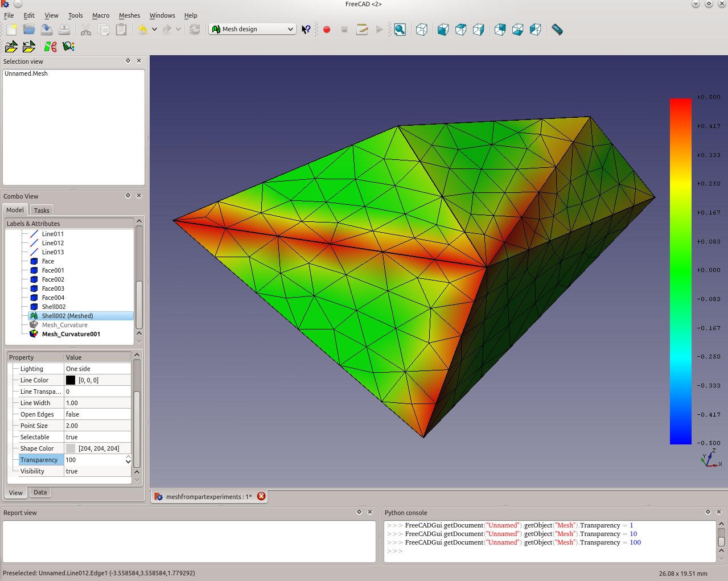Open the Edit menu

pos(29,15)
